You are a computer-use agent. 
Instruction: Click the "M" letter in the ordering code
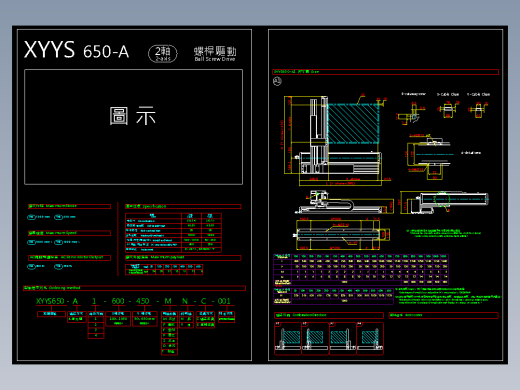pyautogui.click(x=168, y=301)
